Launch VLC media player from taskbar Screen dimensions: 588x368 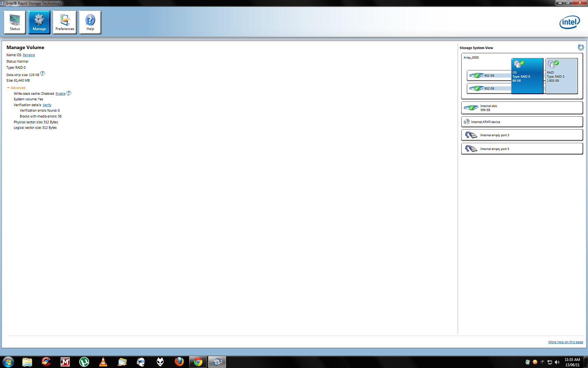click(103, 362)
